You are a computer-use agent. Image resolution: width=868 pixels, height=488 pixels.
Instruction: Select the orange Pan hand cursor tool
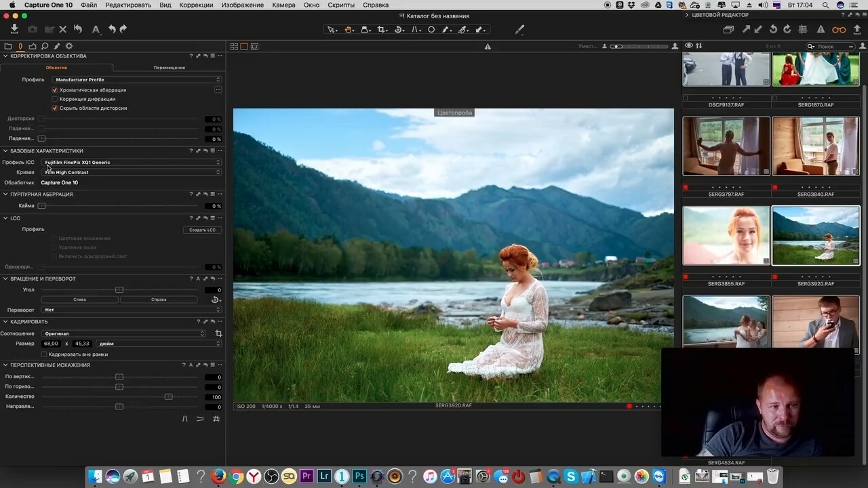point(349,30)
